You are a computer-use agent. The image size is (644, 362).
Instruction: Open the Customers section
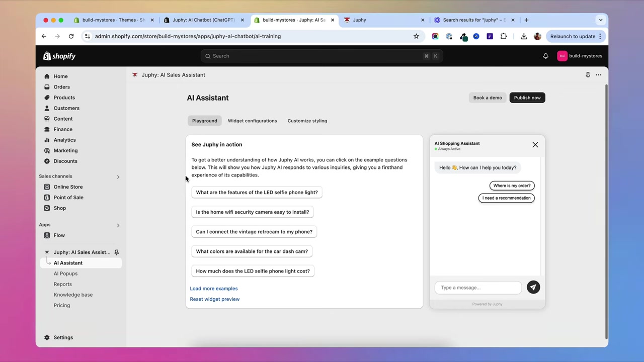coord(66,108)
